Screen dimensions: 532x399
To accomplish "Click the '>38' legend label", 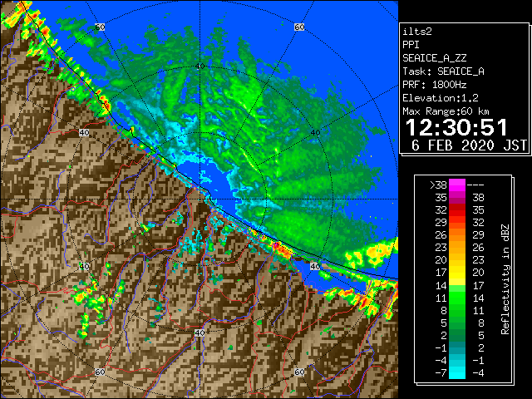I will coord(438,185).
